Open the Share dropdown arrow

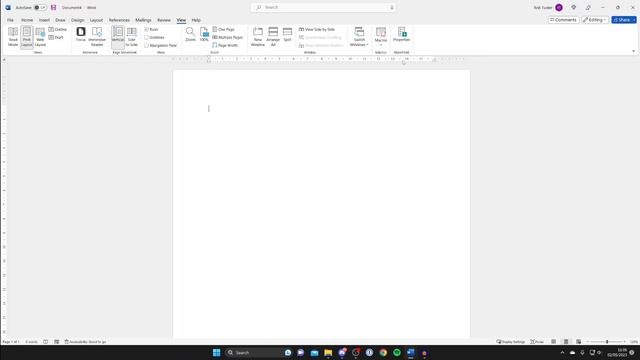tap(634, 20)
